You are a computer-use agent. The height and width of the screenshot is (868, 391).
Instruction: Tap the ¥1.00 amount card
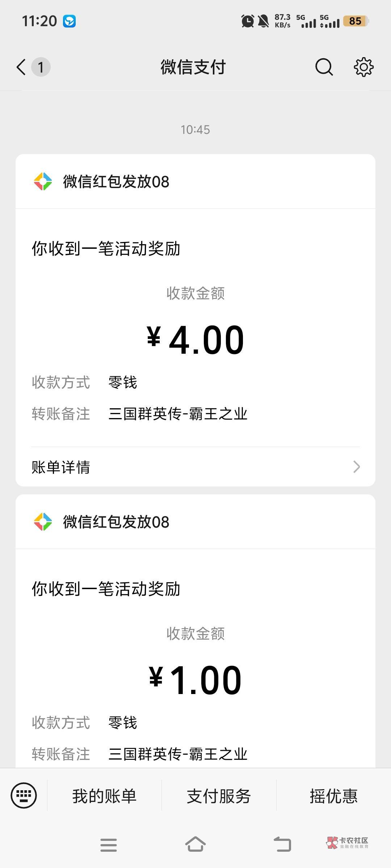pyautogui.click(x=195, y=680)
